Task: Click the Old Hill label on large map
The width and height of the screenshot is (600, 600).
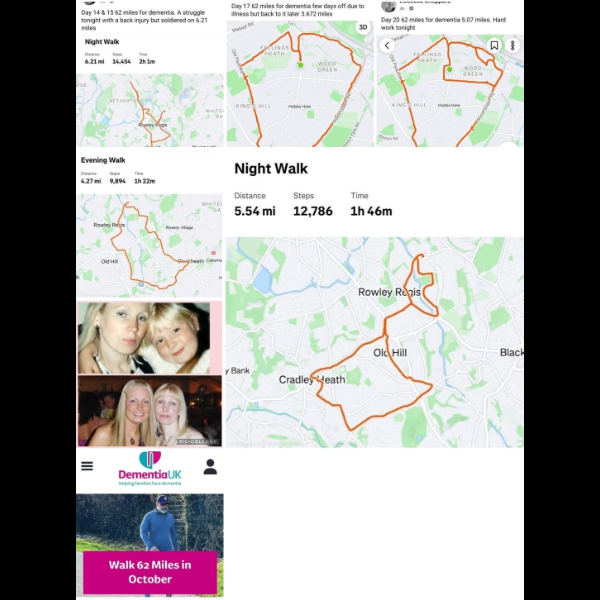Action: click(x=390, y=353)
